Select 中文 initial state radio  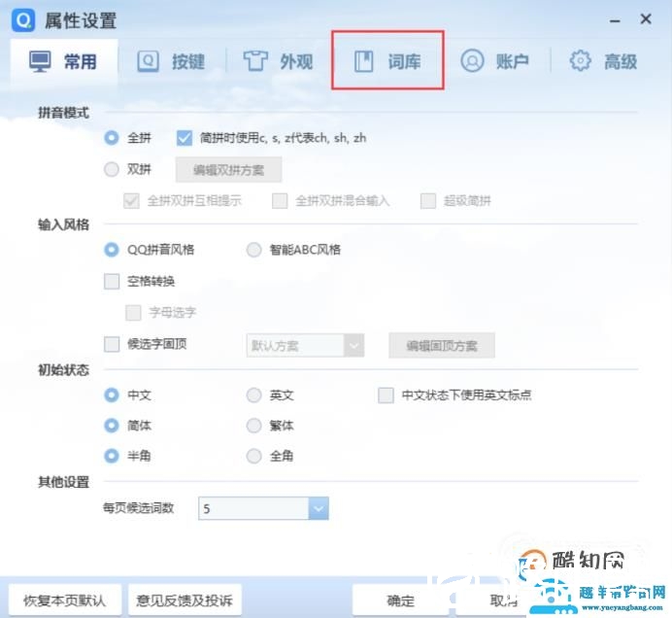pyautogui.click(x=112, y=395)
